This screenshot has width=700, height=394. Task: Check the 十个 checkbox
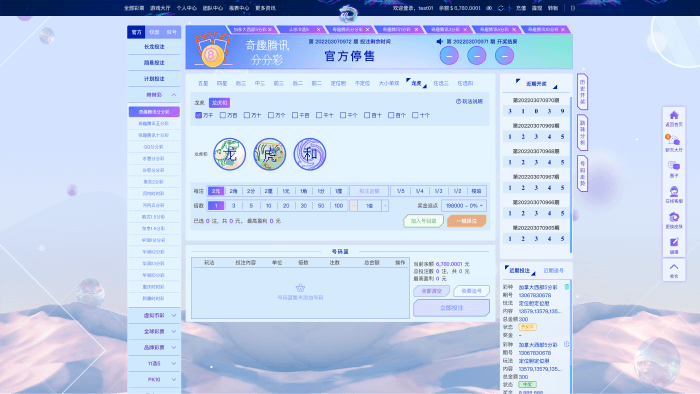coord(415,115)
